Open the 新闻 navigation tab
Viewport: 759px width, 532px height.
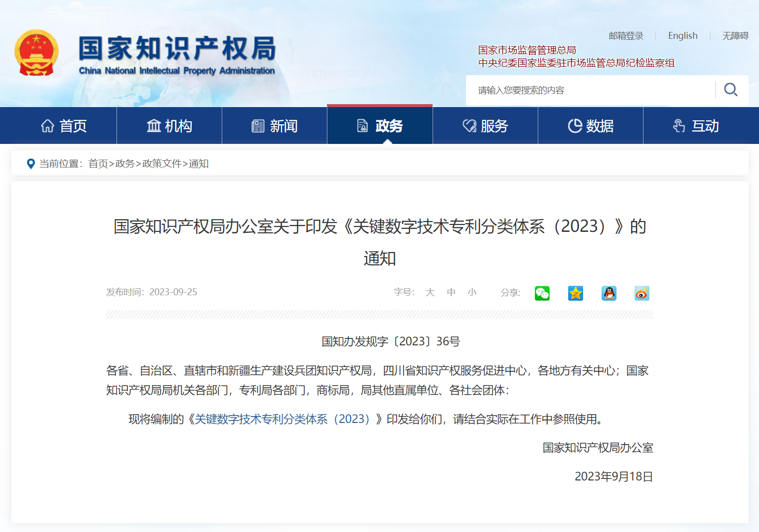[274, 126]
